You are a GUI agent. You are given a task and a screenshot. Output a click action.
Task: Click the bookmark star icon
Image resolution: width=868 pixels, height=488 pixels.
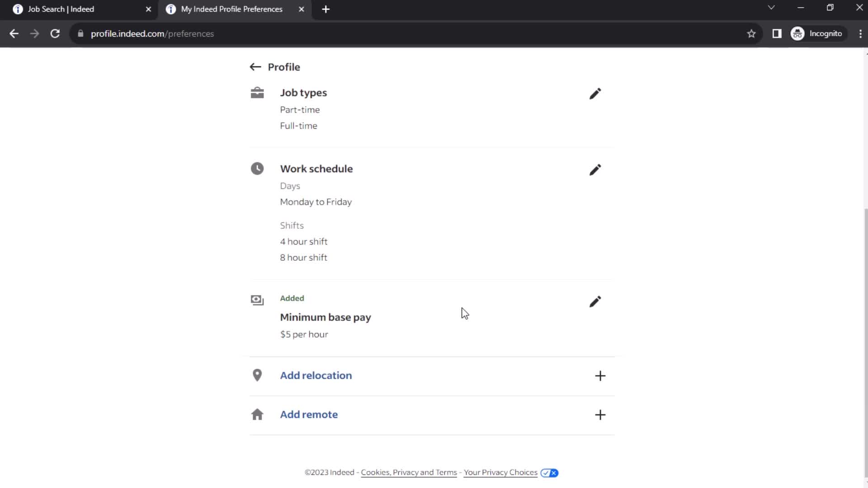click(x=752, y=33)
